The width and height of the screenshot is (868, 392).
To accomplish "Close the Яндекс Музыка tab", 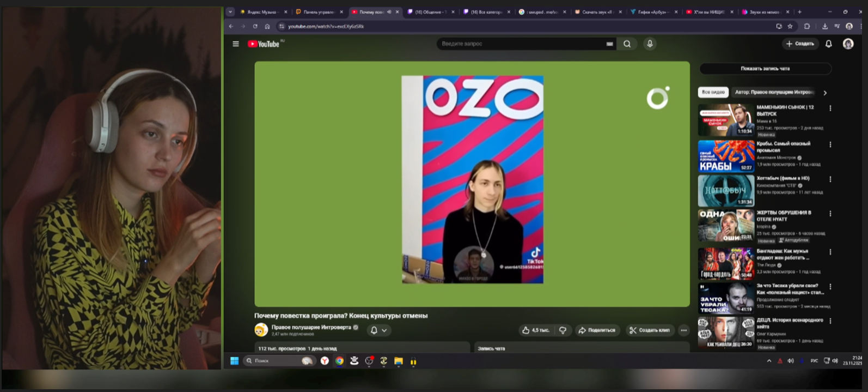I will tap(285, 12).
